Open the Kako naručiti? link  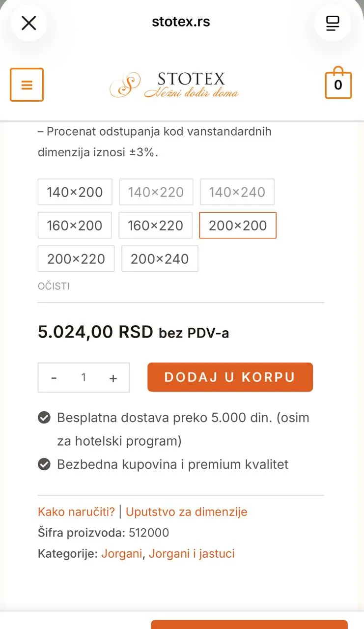[76, 512]
